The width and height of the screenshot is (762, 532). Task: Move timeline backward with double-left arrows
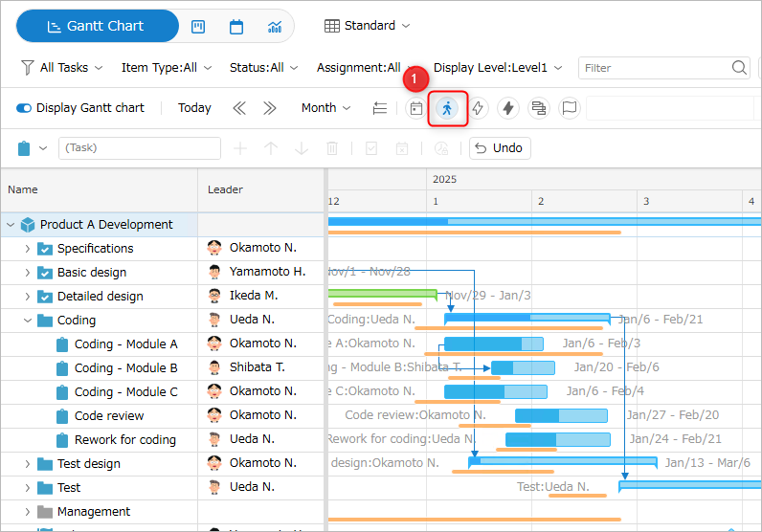[x=239, y=108]
